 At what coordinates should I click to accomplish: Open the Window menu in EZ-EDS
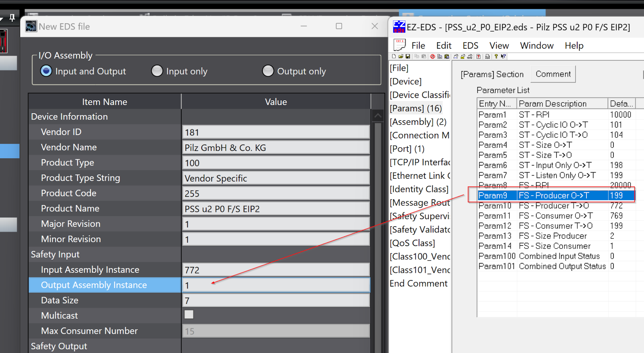click(x=537, y=45)
